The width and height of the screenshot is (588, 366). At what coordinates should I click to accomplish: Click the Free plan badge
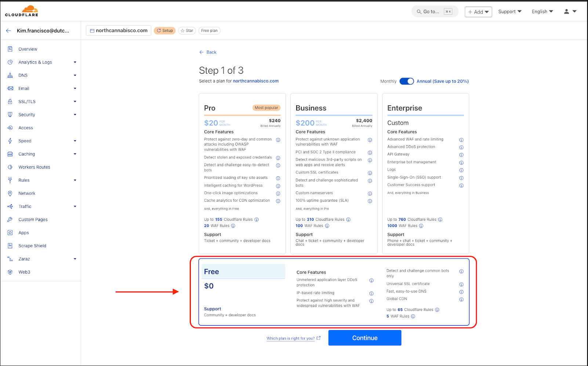(210, 31)
